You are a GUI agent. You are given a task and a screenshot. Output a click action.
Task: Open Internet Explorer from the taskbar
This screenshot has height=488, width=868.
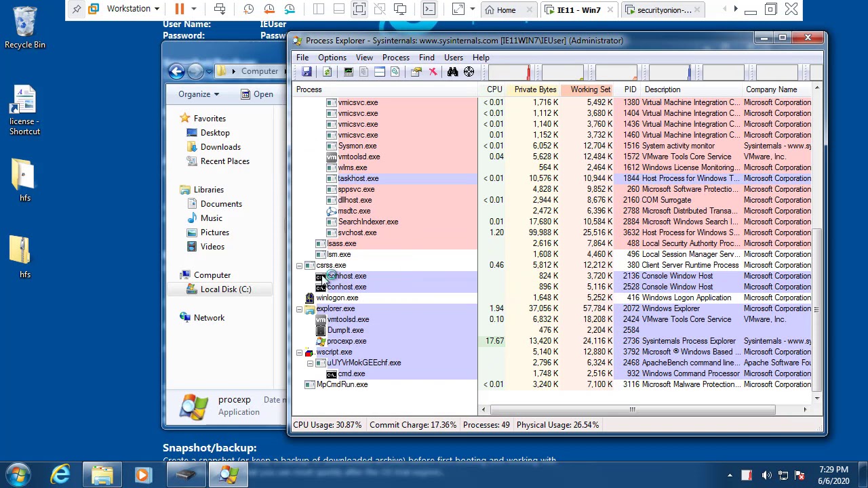(60, 474)
